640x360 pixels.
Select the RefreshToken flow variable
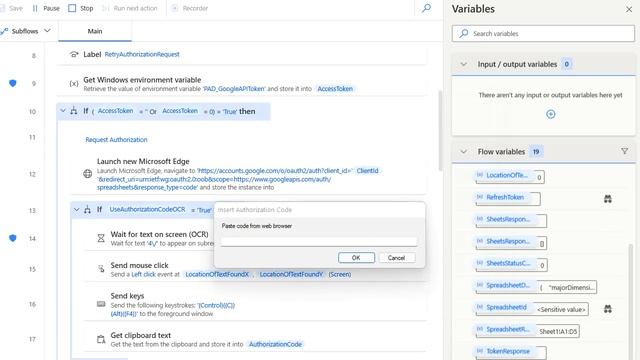[504, 197]
